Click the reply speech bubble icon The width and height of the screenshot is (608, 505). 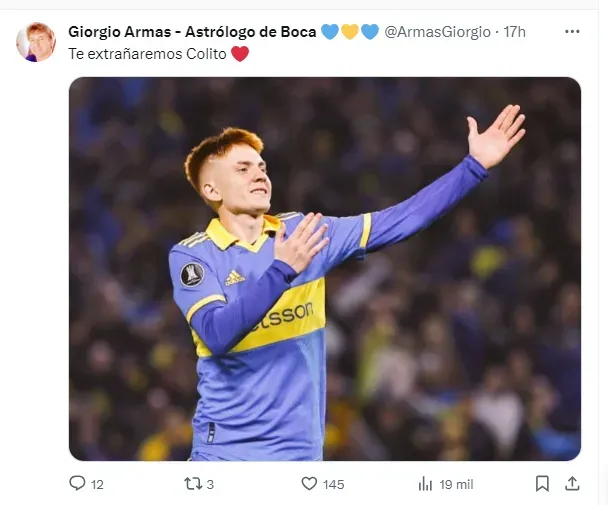coord(77,483)
